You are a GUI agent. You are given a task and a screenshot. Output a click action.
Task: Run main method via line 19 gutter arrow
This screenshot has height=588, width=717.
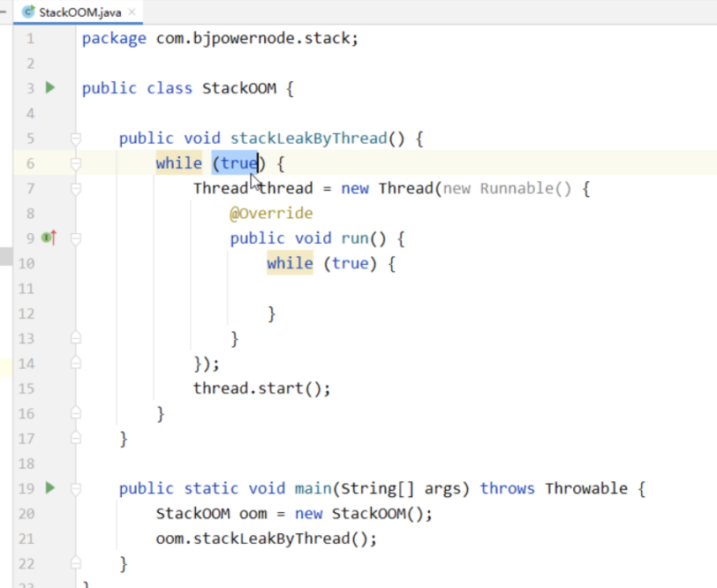click(50, 488)
